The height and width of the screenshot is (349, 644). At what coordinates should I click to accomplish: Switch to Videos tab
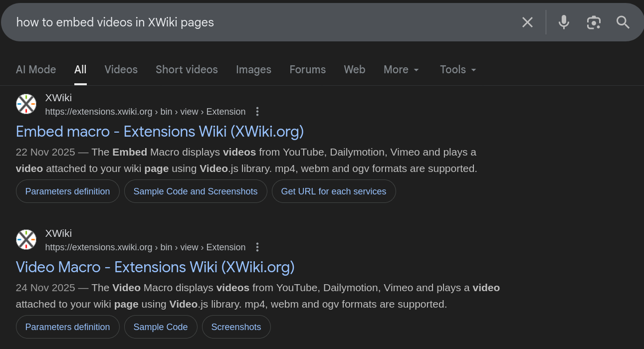click(121, 69)
